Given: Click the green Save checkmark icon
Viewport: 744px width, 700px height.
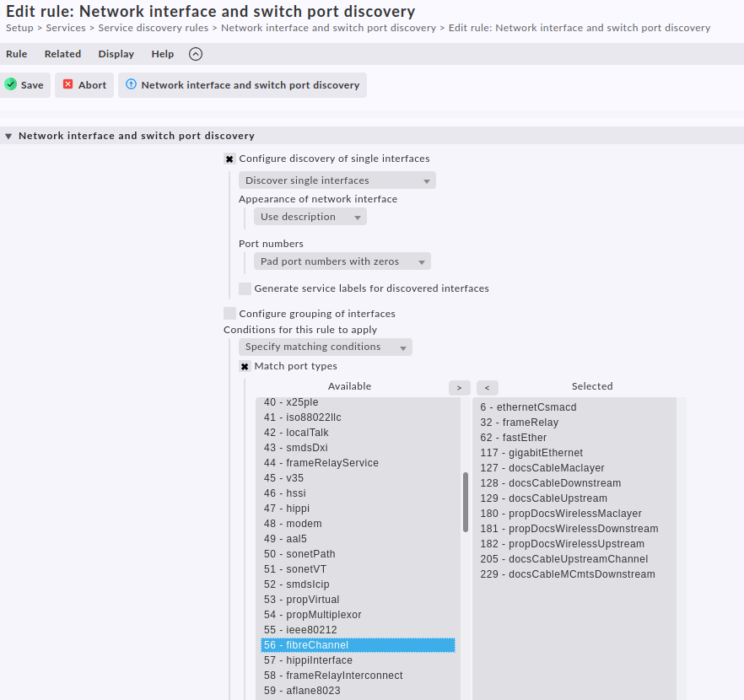Looking at the screenshot, I should click(x=11, y=84).
